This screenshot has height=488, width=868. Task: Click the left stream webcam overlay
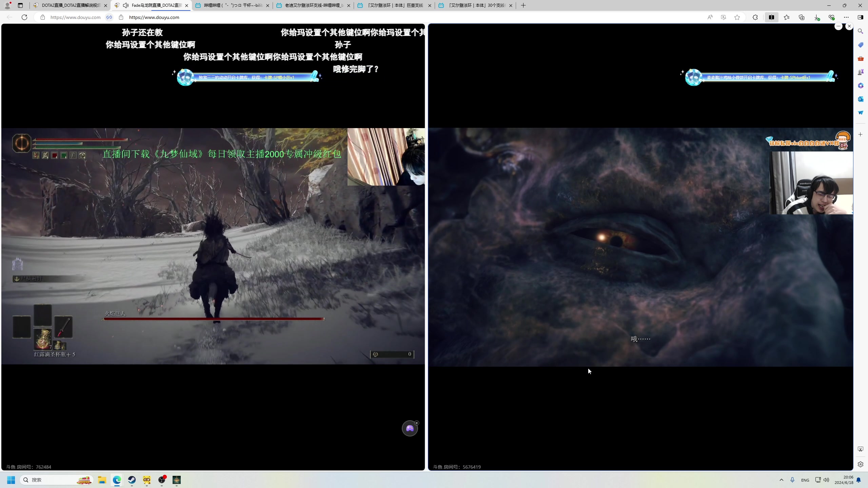386,157
